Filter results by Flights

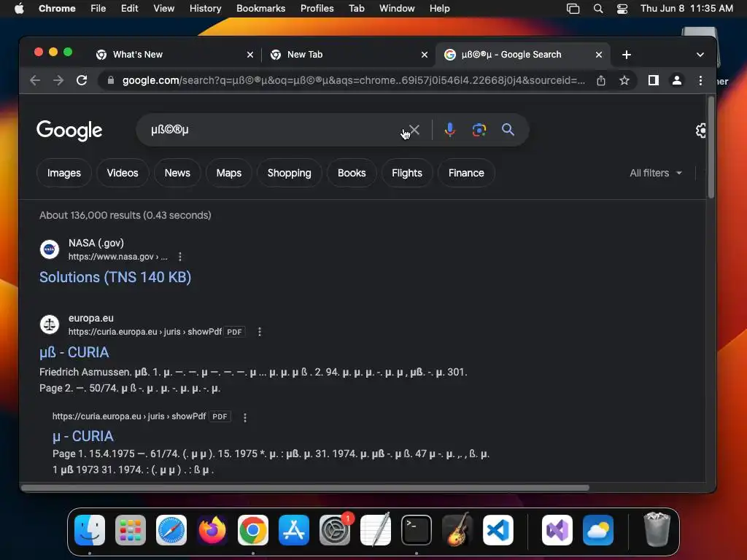407,173
